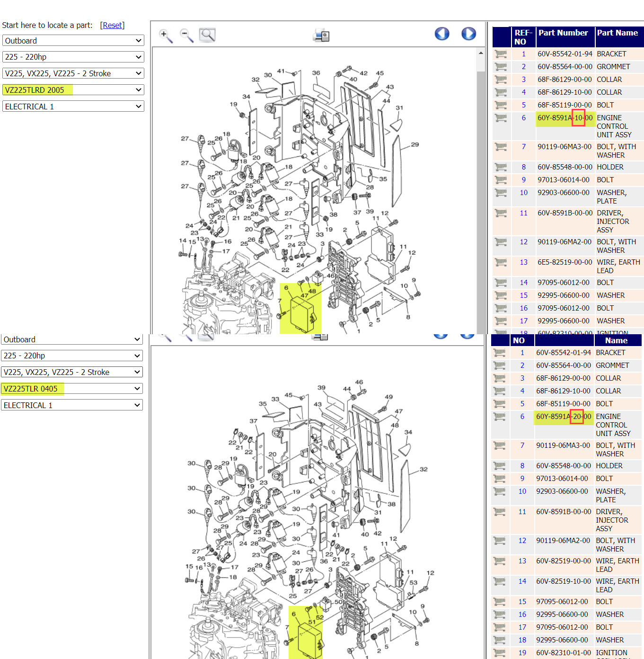
Task: Open the bottom ELECTRICAL 1 section dropdown
Action: (x=72, y=405)
